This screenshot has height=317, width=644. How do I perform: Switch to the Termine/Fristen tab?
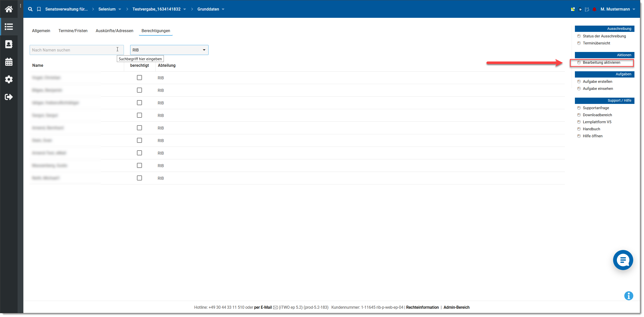[73, 31]
